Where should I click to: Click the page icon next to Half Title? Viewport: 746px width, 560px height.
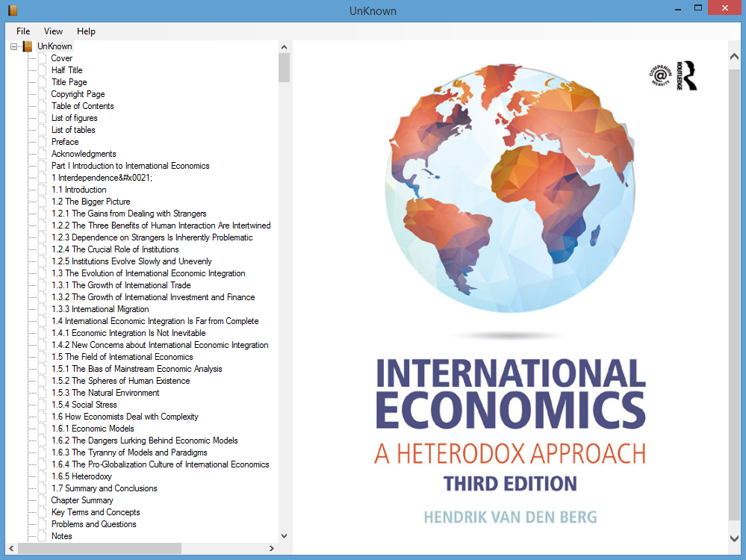(43, 70)
